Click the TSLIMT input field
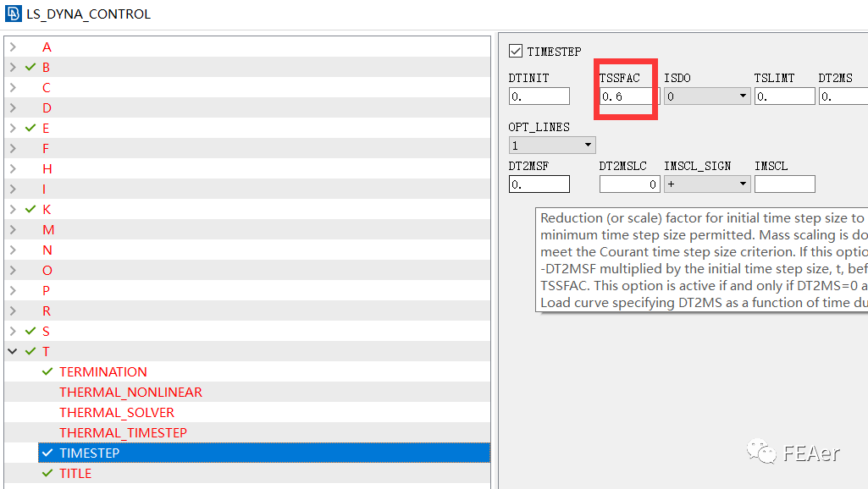868x489 pixels. coord(784,96)
